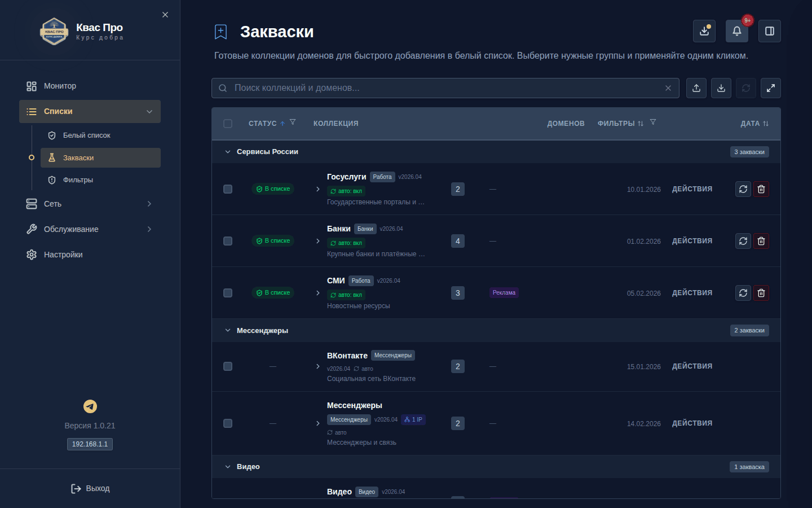Click ДЕЙСТВИЯ for the Мессенджеры row
Screen dimensions: 812x508
(x=692, y=423)
